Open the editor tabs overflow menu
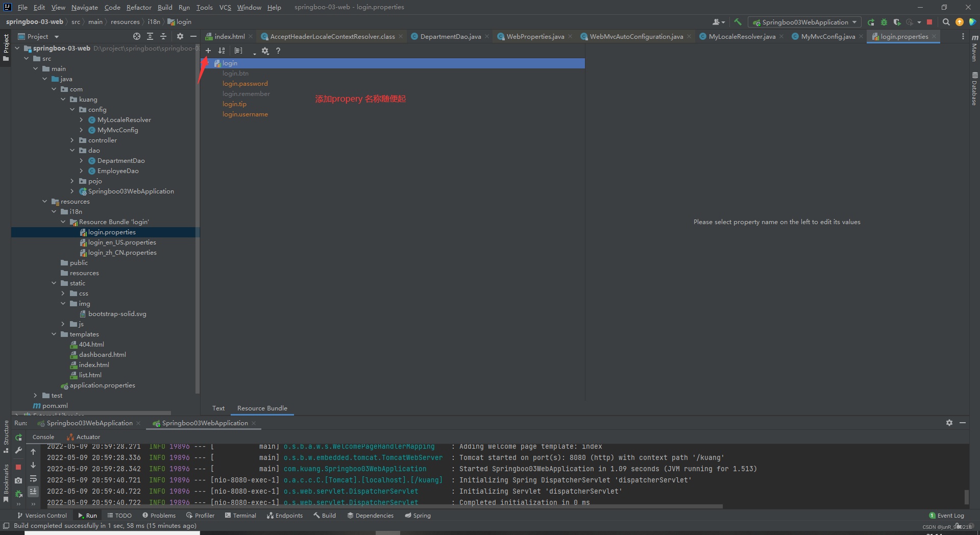The image size is (980, 535). 963,36
